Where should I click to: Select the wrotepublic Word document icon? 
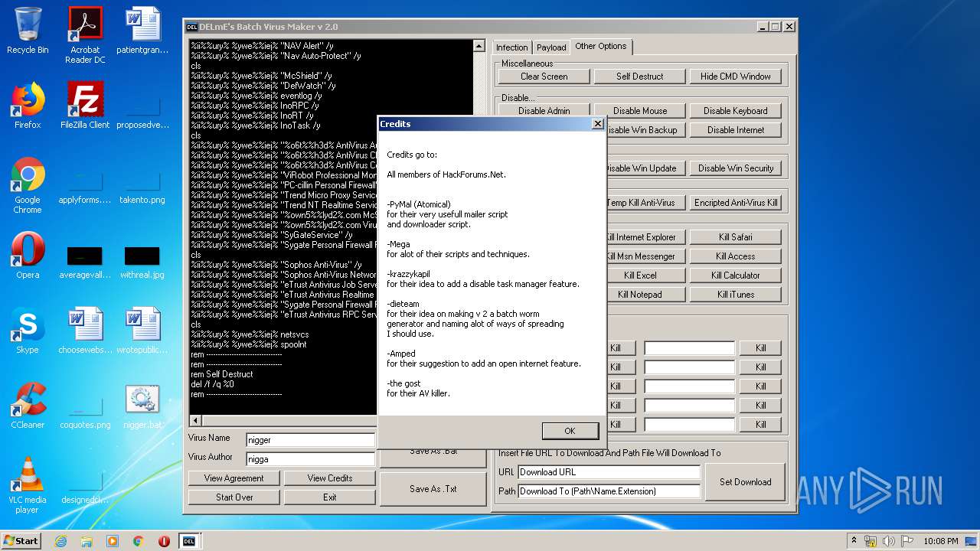142,331
